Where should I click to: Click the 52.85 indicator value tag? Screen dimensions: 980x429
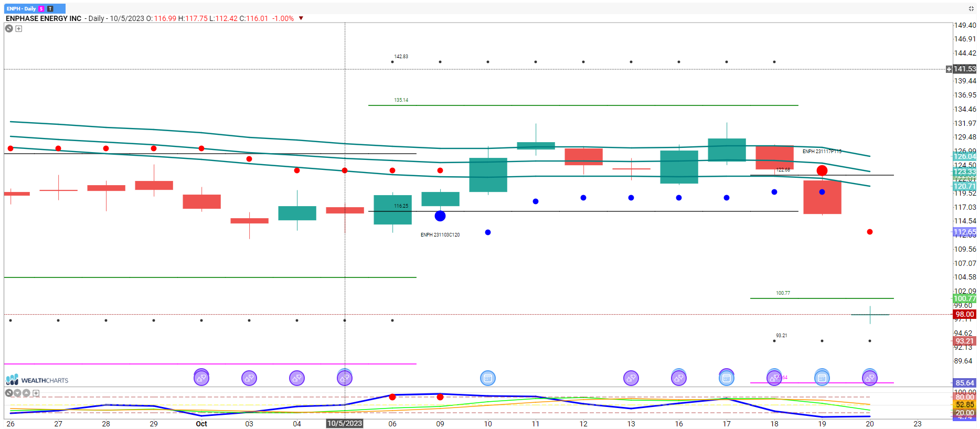[x=965, y=405]
